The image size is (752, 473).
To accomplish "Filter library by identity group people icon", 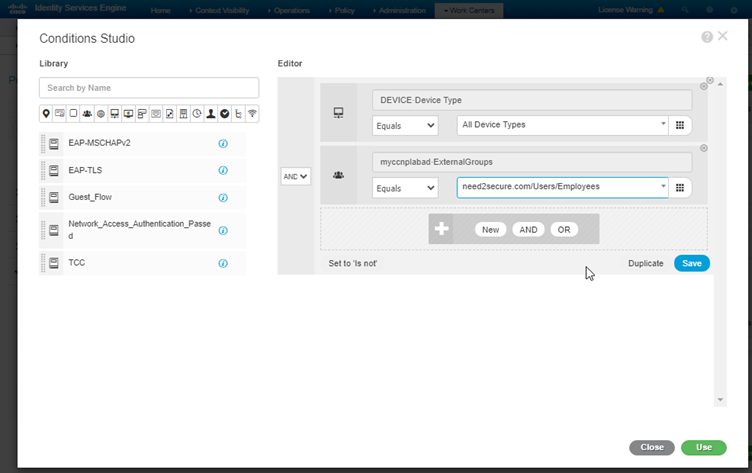I will [87, 114].
